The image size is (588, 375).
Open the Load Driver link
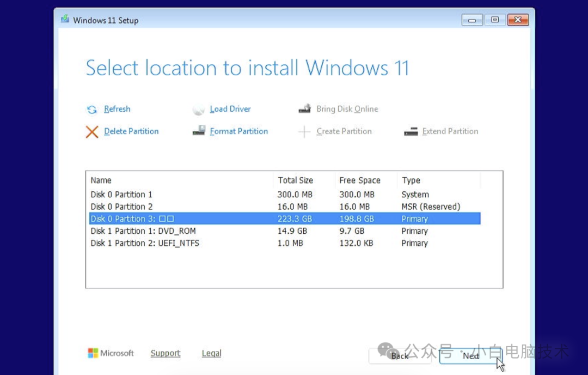230,109
